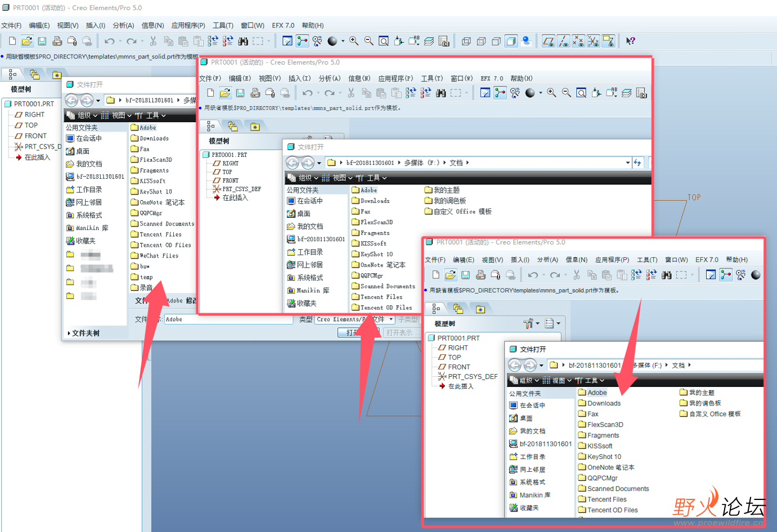777x532 pixels.
Task: Open the 工具(T) menu in the middle red-framed window
Action: [x=432, y=78]
